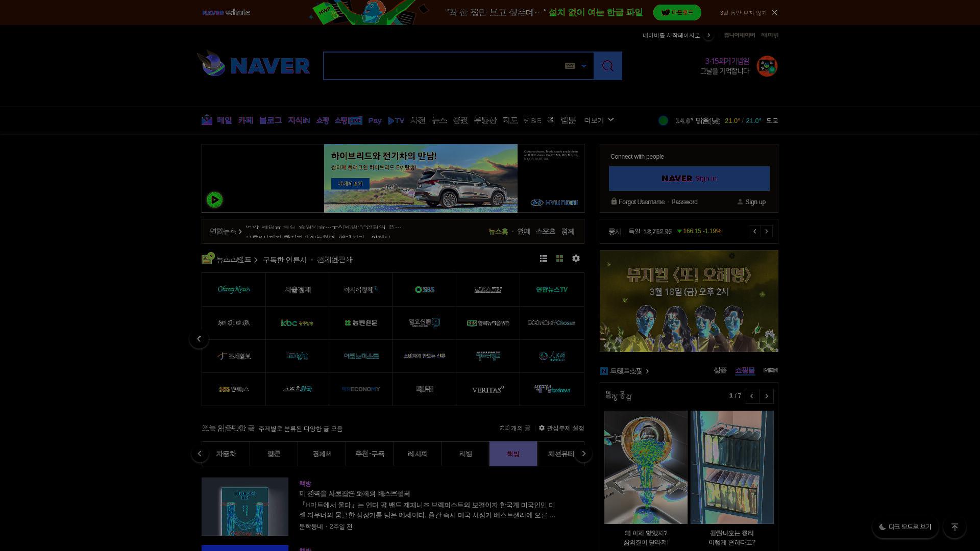
Task: Open 연합뉴스TV publisher tile
Action: pos(552,289)
